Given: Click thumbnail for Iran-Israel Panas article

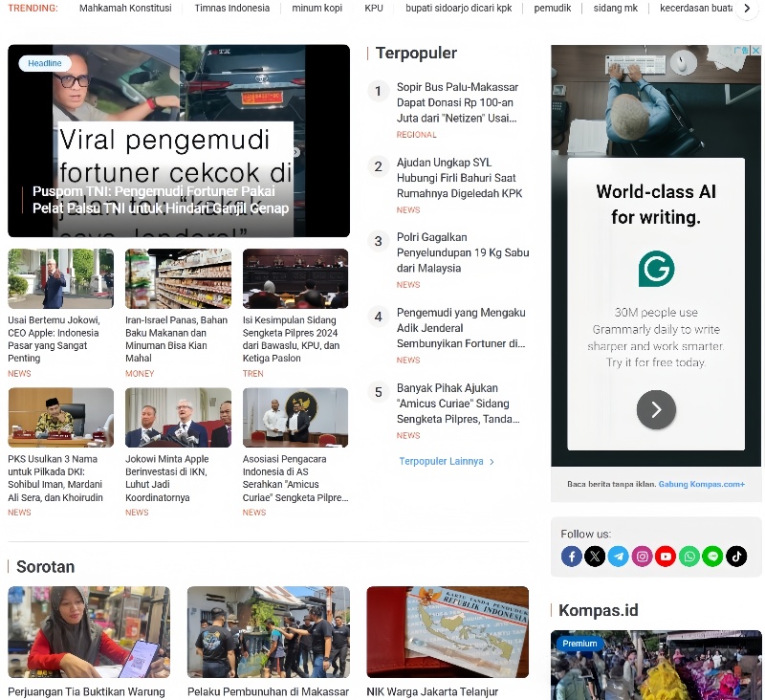Looking at the screenshot, I should [x=178, y=278].
